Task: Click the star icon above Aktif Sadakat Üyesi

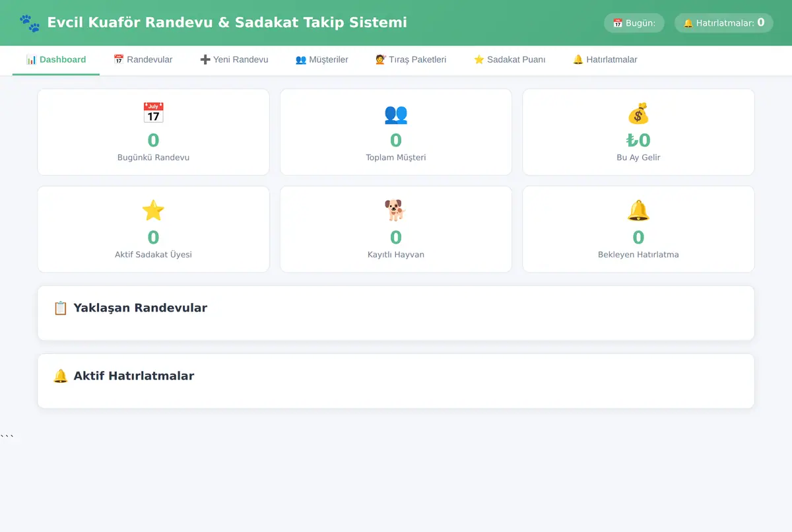Action: click(x=153, y=211)
